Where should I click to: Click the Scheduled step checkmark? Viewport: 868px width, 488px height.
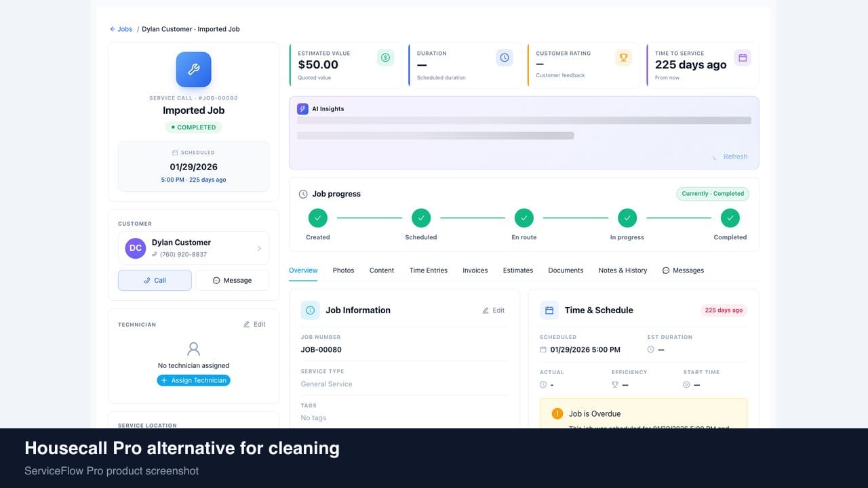(421, 218)
